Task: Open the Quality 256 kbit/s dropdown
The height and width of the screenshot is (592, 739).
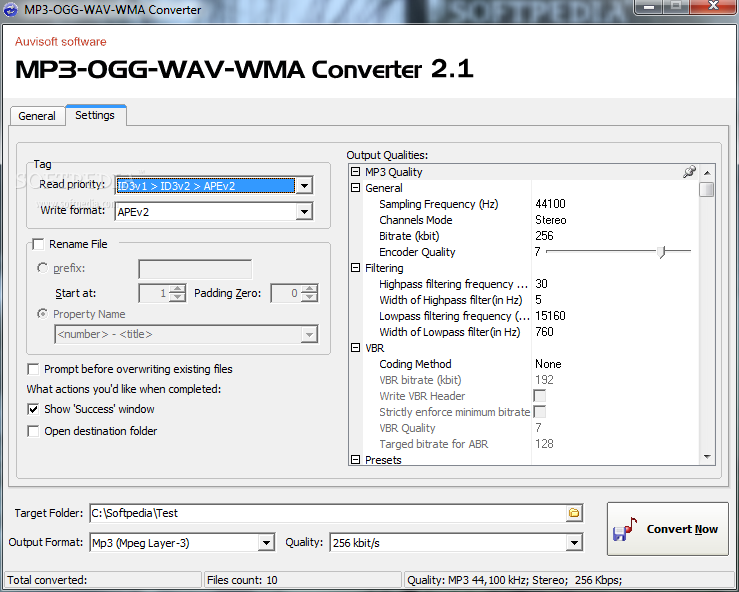Action: pos(574,543)
